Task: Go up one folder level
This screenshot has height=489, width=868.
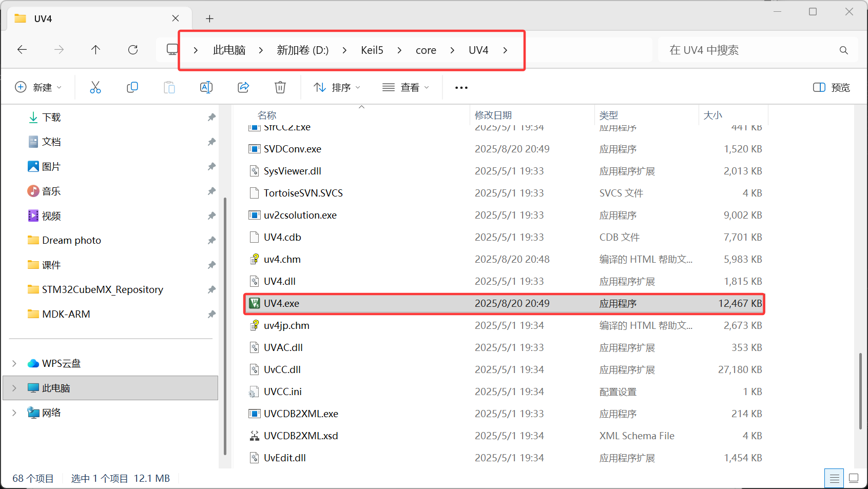Action: click(x=95, y=50)
